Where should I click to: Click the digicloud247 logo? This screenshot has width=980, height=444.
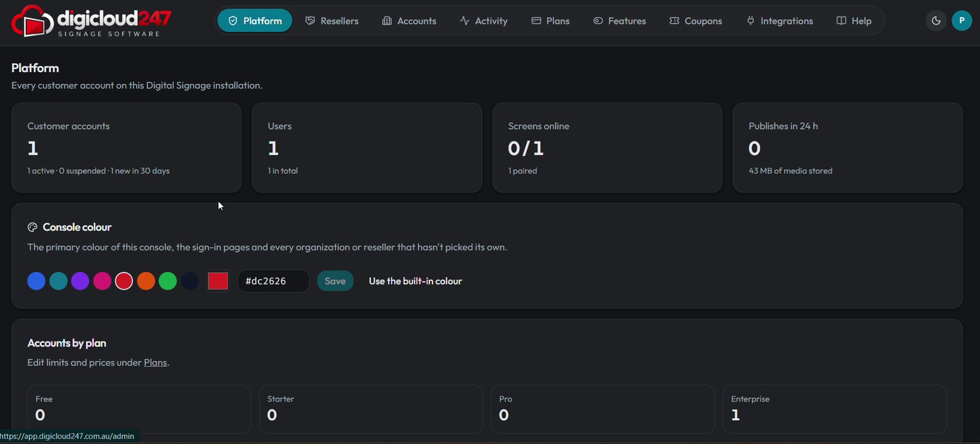91,21
